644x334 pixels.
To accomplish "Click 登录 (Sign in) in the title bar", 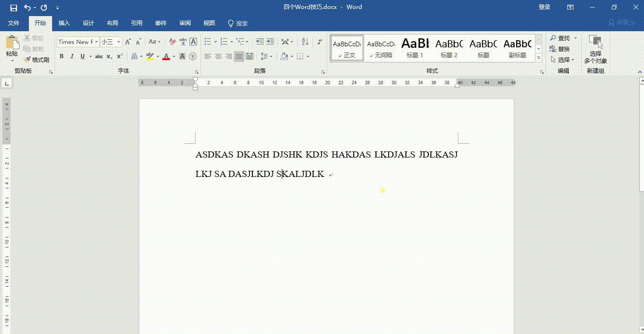I will (x=545, y=7).
